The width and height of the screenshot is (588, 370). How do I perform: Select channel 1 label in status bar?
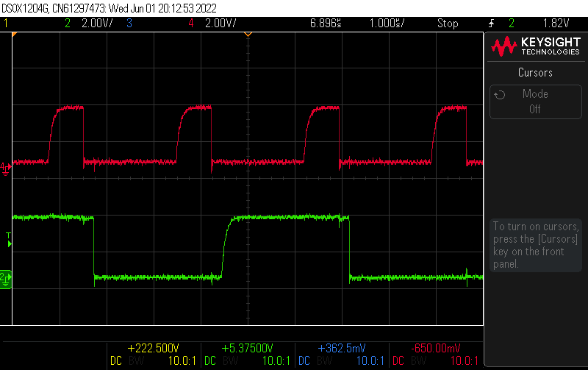[6, 24]
